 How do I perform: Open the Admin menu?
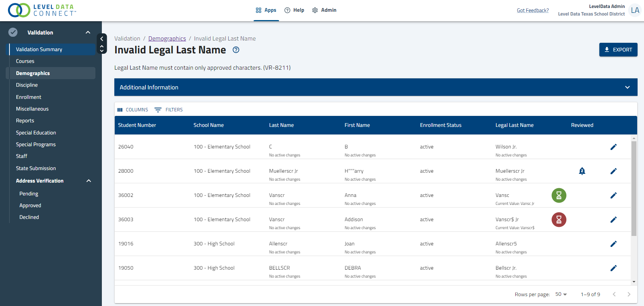pyautogui.click(x=324, y=10)
